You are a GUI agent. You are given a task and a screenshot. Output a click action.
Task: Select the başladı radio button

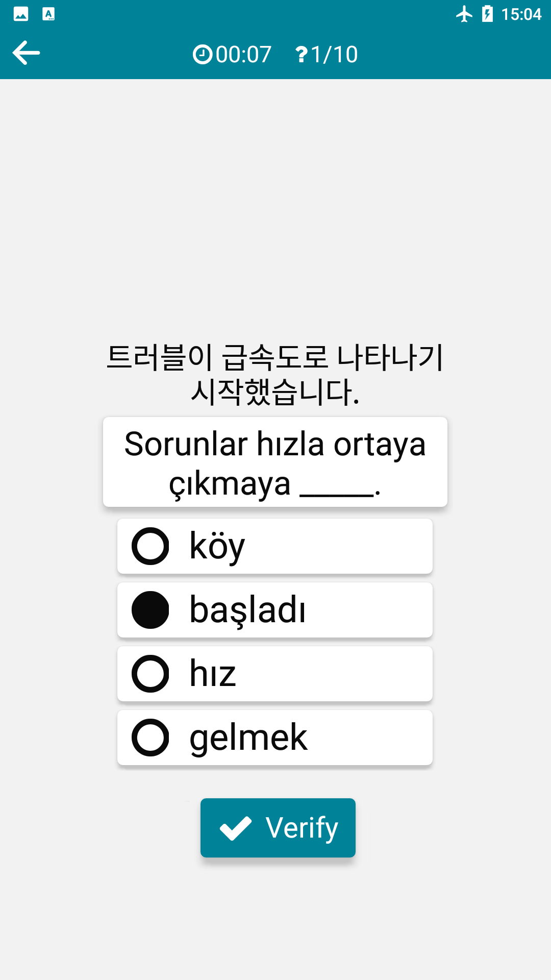click(151, 610)
